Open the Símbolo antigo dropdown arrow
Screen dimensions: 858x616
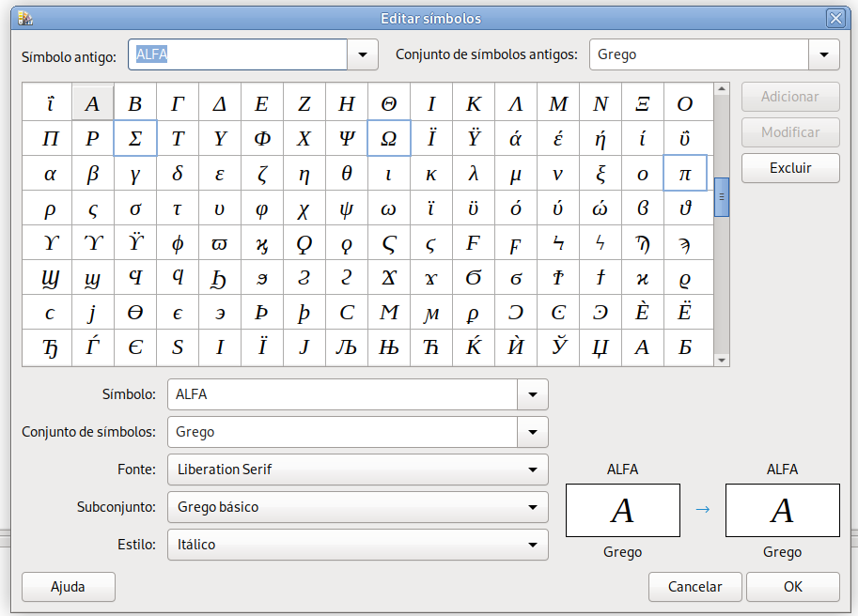(362, 54)
